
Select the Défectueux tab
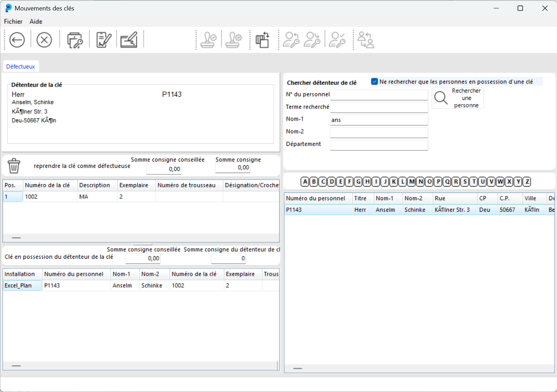click(21, 66)
